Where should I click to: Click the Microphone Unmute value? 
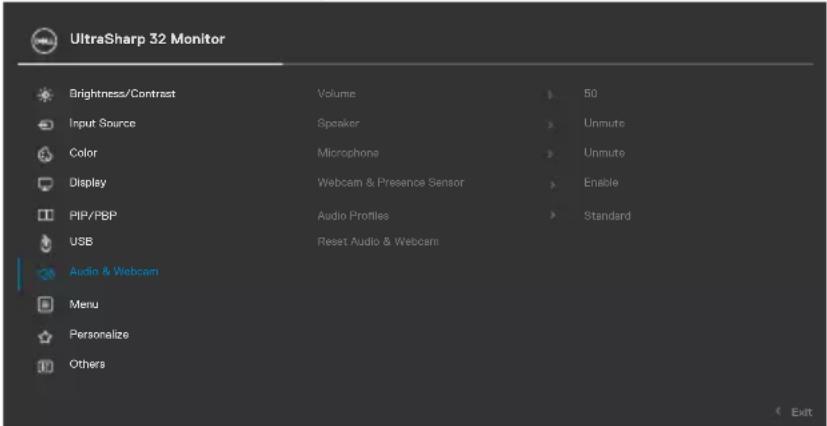click(x=604, y=153)
